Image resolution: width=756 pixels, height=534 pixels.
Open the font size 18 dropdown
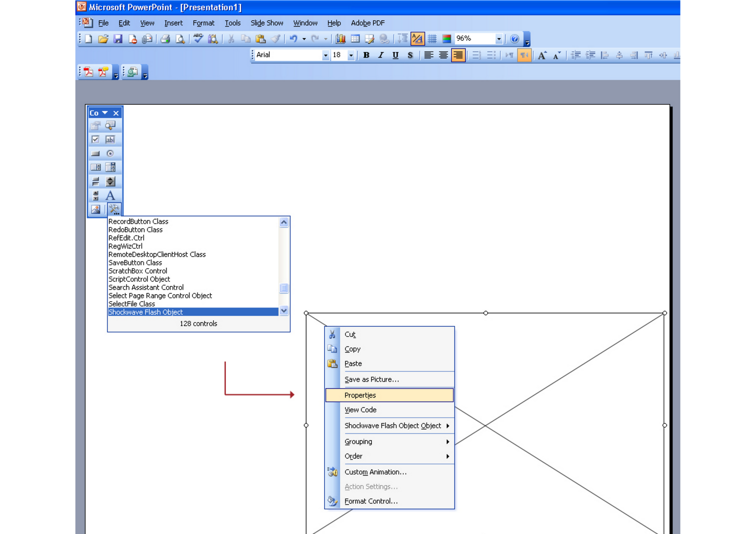click(351, 55)
